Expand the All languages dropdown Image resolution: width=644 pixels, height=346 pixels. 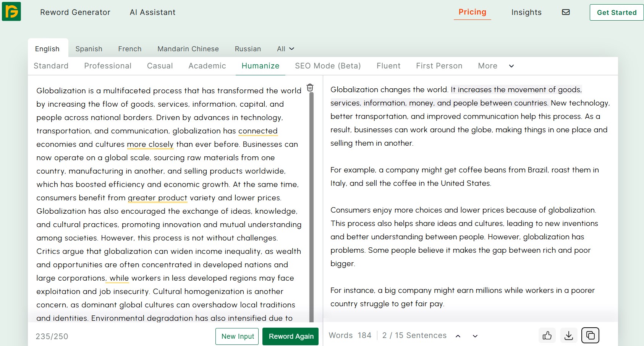click(x=285, y=49)
